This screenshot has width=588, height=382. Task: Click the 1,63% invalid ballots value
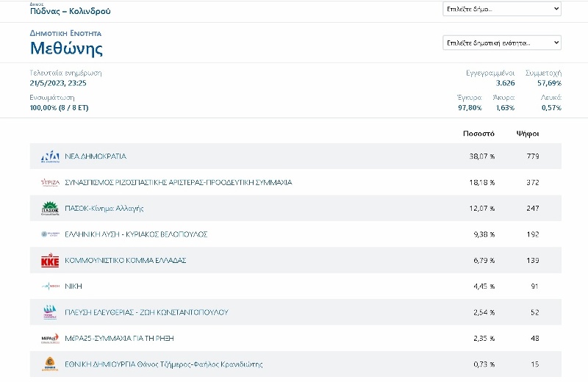click(x=505, y=108)
